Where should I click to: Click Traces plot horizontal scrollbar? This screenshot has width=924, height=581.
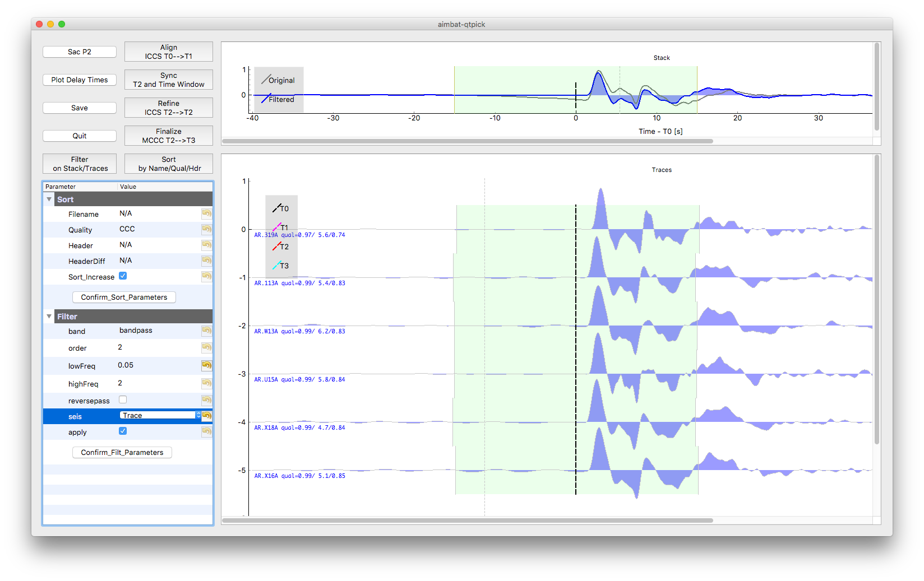click(468, 520)
